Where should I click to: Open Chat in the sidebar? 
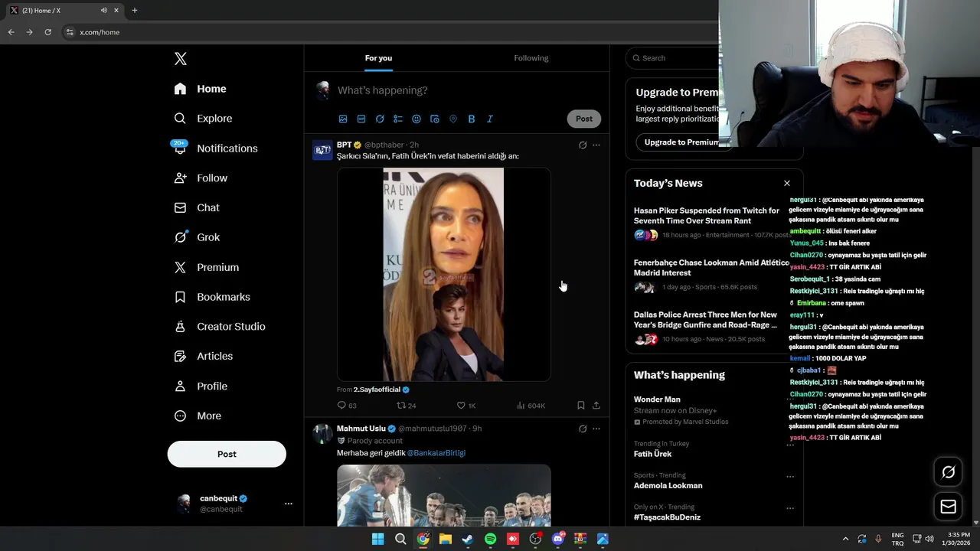click(197, 207)
